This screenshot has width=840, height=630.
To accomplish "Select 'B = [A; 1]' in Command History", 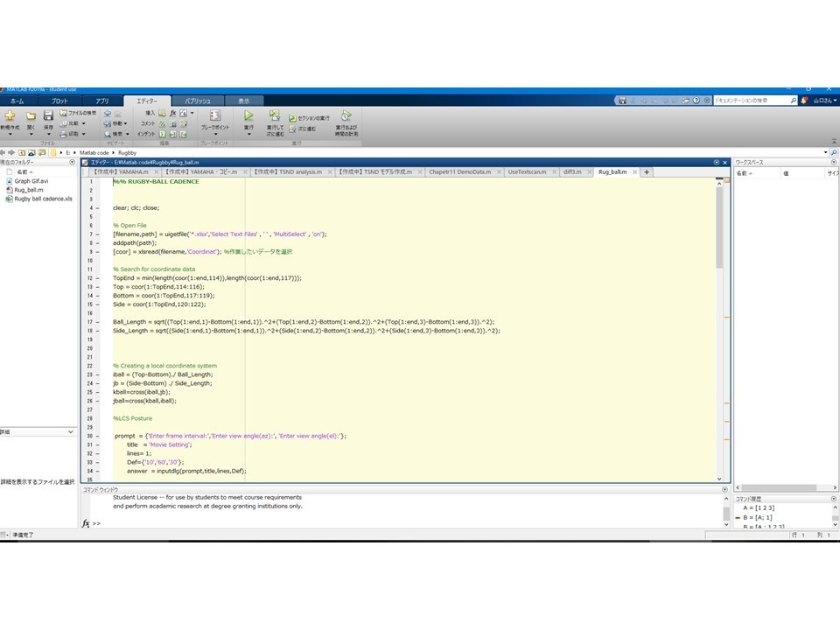I will coord(758,517).
